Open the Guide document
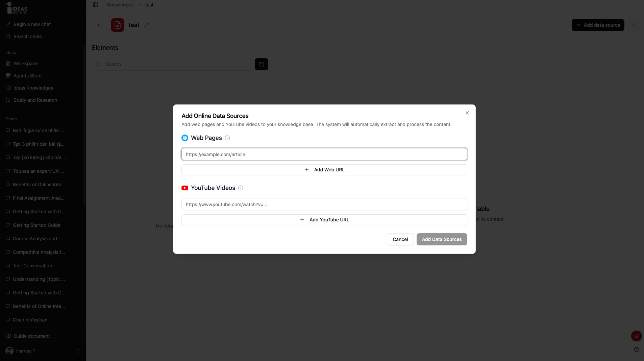 43,336
